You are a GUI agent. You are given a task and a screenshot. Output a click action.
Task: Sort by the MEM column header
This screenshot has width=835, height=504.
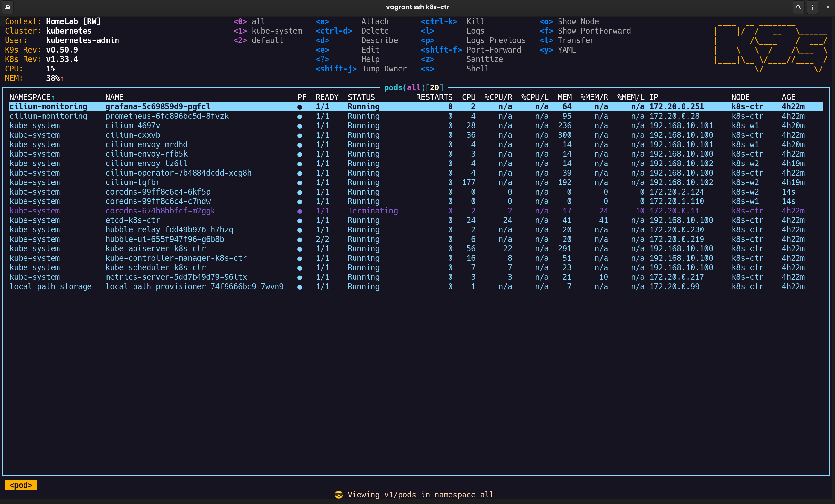point(565,97)
